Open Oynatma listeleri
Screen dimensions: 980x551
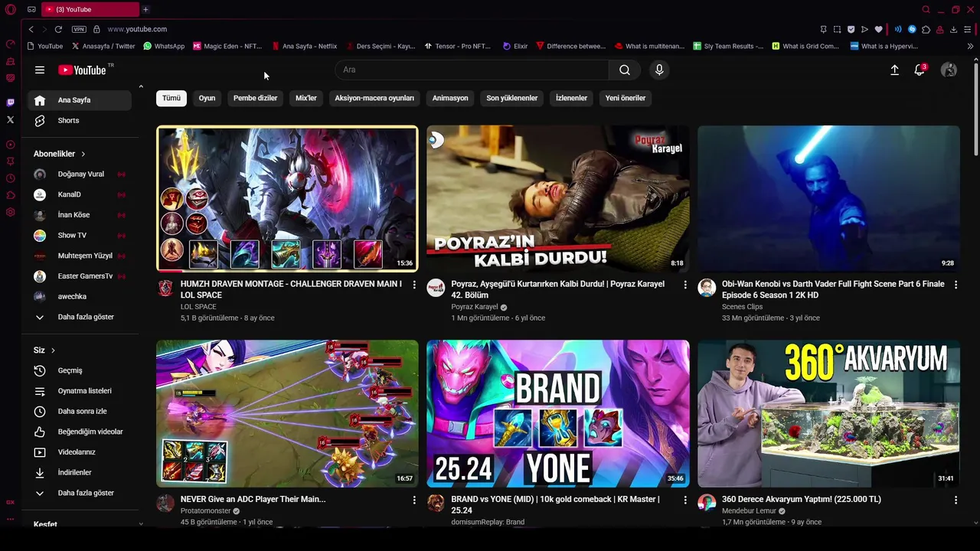tap(80, 391)
